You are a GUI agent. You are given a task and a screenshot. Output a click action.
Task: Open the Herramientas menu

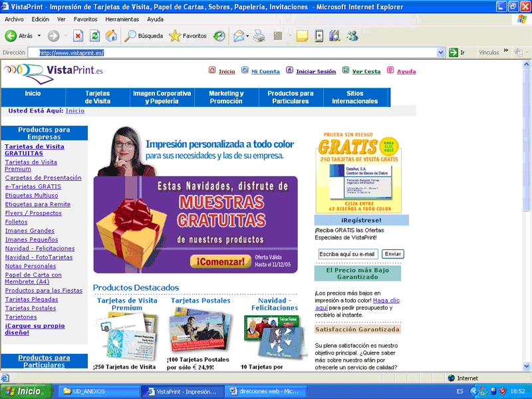coord(122,19)
